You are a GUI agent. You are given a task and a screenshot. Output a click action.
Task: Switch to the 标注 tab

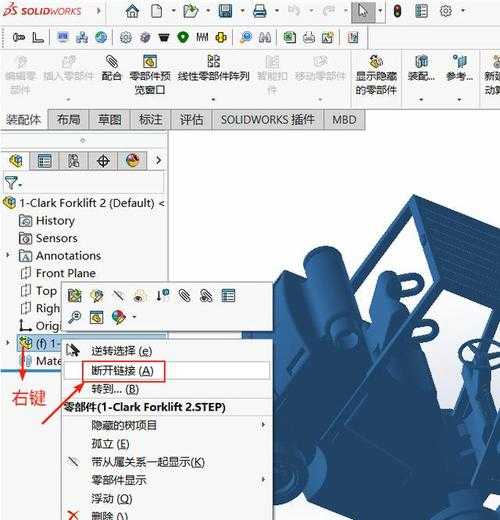[x=150, y=119]
